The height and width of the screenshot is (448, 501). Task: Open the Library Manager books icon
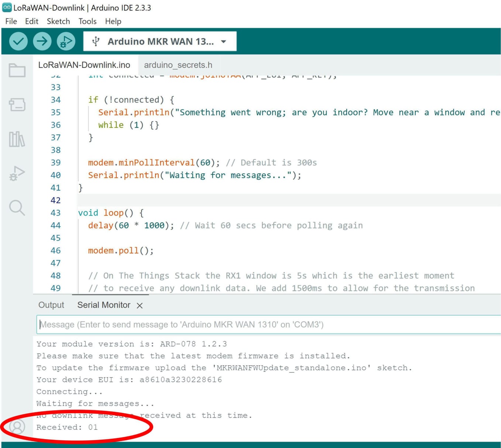coord(17,139)
